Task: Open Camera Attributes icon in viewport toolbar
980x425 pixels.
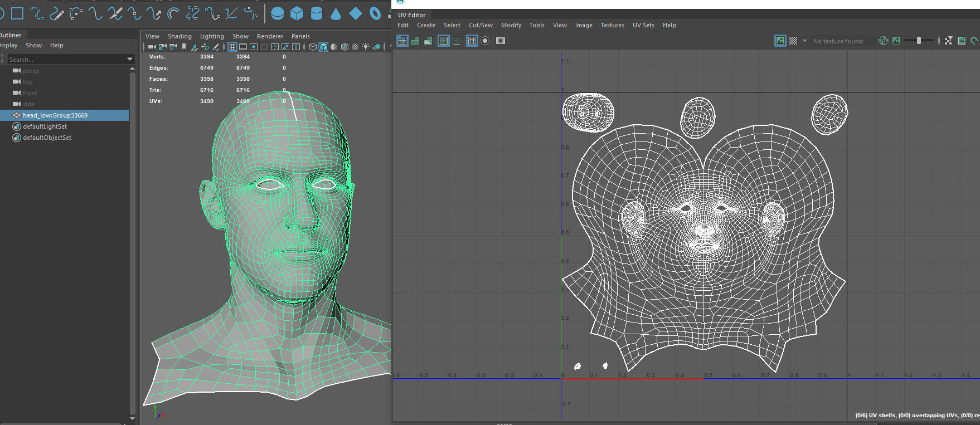Action: click(x=173, y=47)
